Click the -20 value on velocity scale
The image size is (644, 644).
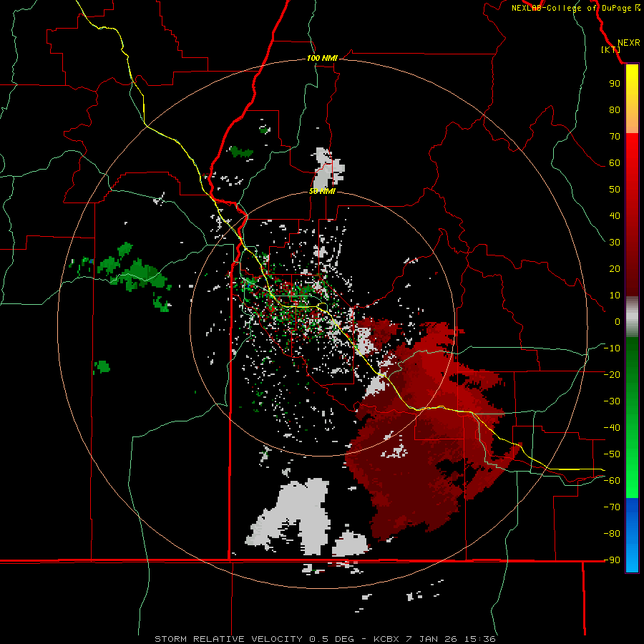612,375
